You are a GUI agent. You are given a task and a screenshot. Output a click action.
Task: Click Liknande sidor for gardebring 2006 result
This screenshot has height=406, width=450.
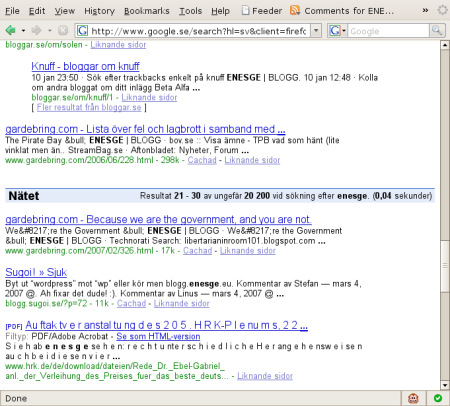click(252, 160)
